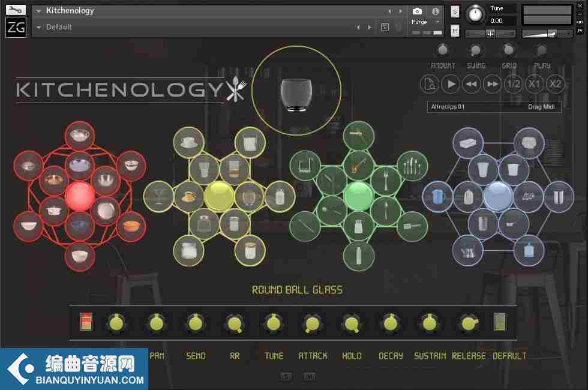
Task: Choose the cutlery set pad
Action: coord(413,166)
